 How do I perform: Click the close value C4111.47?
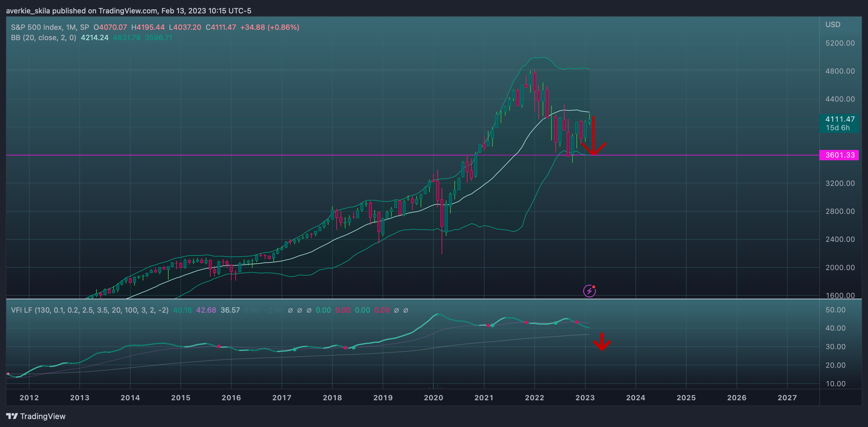coord(221,27)
